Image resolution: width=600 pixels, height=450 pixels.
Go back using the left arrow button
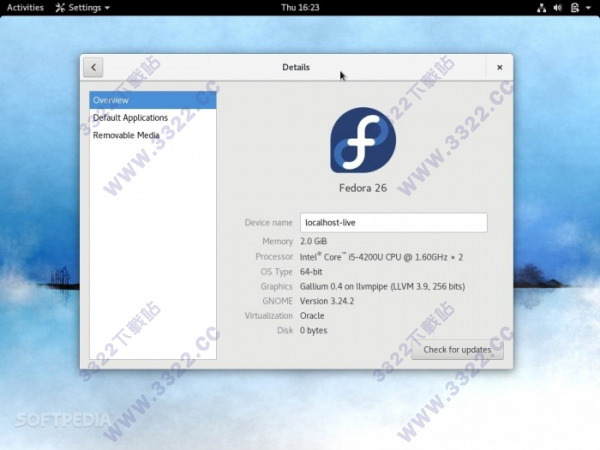click(93, 67)
